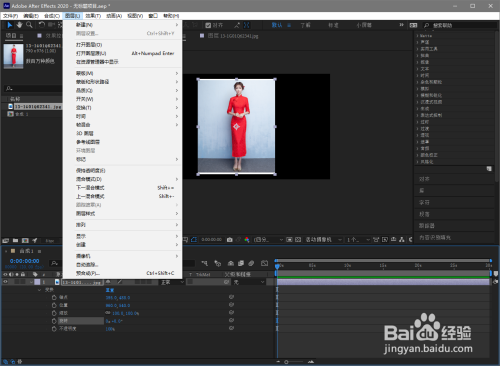Click the show channel RGB color icon
500x366 pixels.
pyautogui.click(x=247, y=240)
